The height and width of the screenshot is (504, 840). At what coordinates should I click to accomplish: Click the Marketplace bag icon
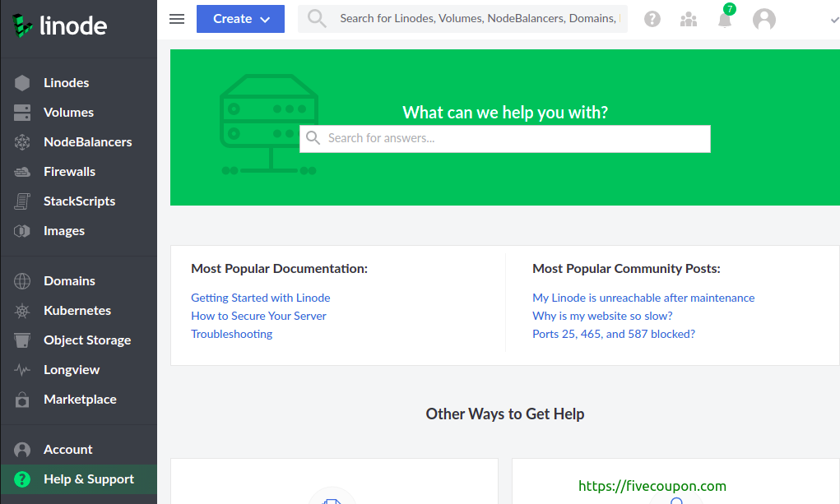(22, 400)
